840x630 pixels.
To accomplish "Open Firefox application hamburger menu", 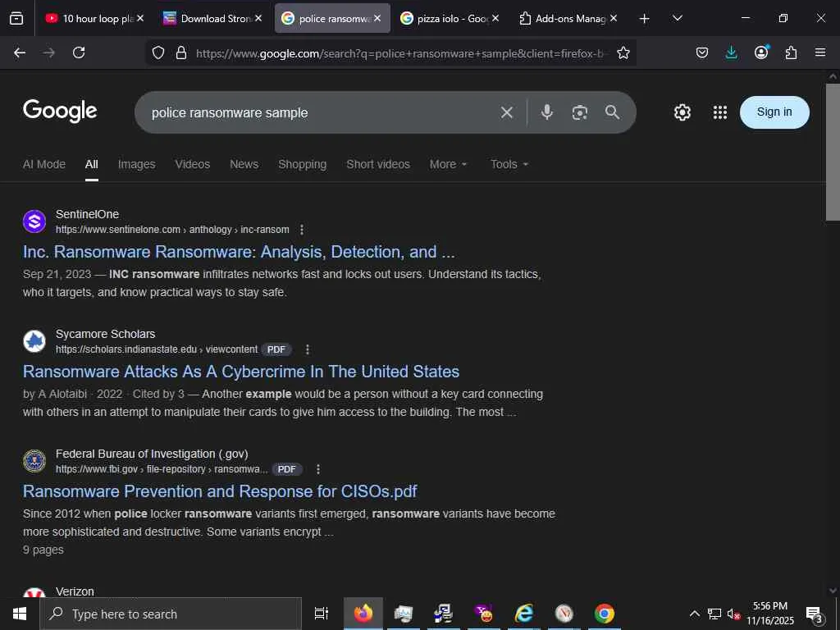I will (x=820, y=52).
